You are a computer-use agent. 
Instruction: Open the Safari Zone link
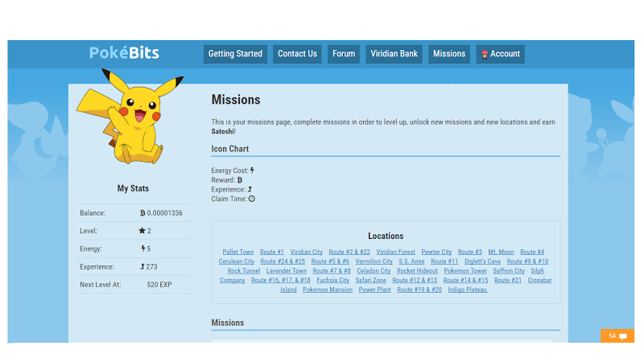(371, 280)
